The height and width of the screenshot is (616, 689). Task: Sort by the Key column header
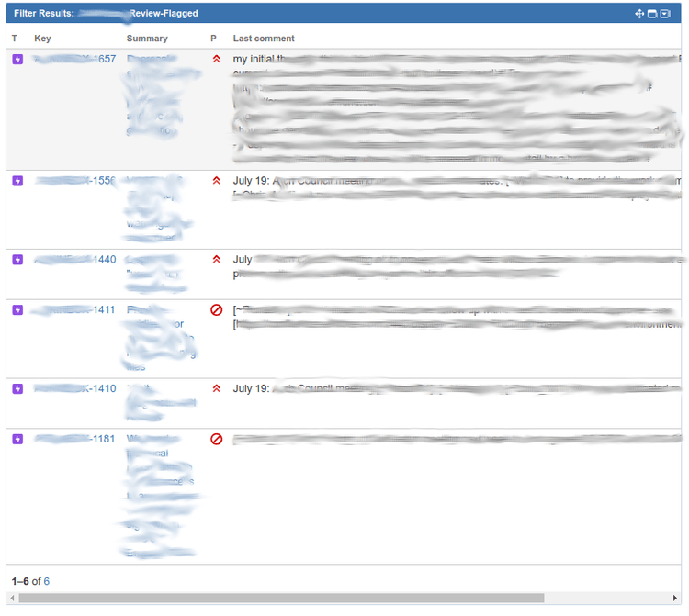(x=42, y=39)
